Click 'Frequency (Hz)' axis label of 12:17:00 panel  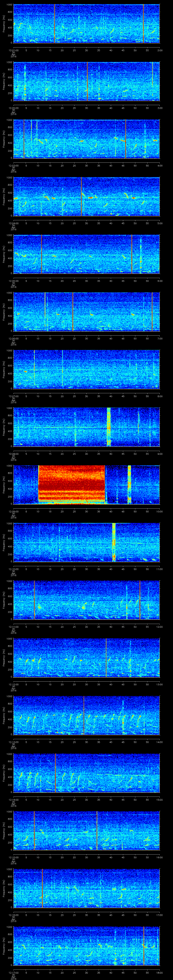tap(4, 946)
